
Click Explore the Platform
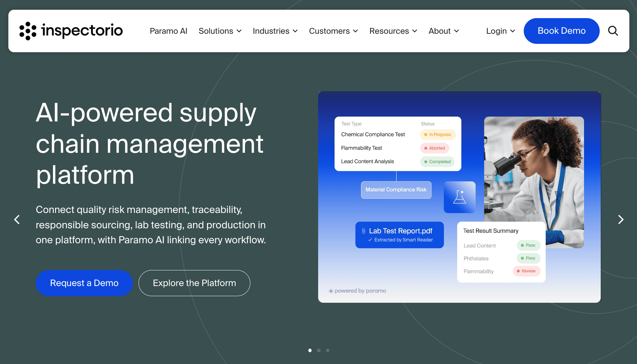point(194,283)
